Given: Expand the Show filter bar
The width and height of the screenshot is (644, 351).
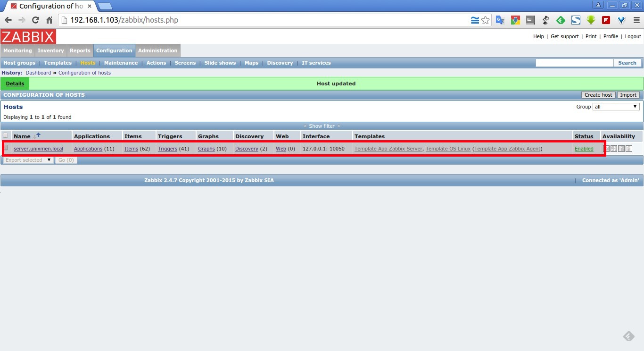Looking at the screenshot, I should 322,126.
